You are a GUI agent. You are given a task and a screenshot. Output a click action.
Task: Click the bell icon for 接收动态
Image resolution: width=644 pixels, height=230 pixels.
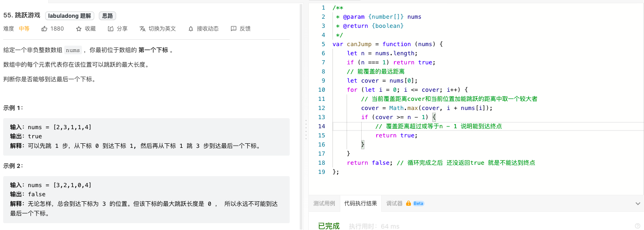tap(191, 29)
